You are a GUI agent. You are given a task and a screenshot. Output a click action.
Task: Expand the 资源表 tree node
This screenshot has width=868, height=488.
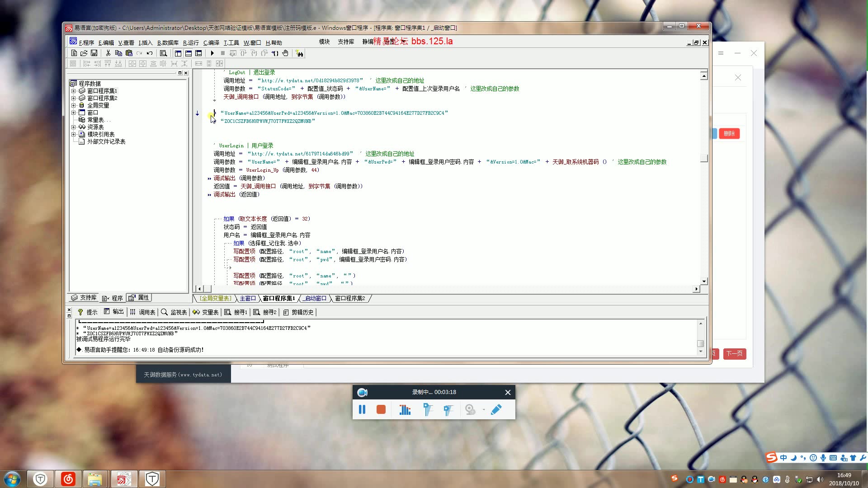(x=73, y=127)
